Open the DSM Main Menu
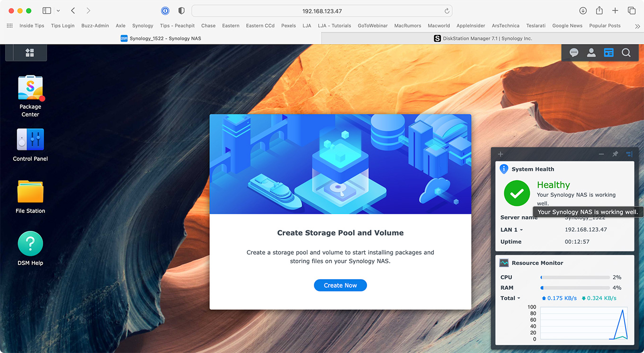Image resolution: width=644 pixels, height=353 pixels. 29,53
